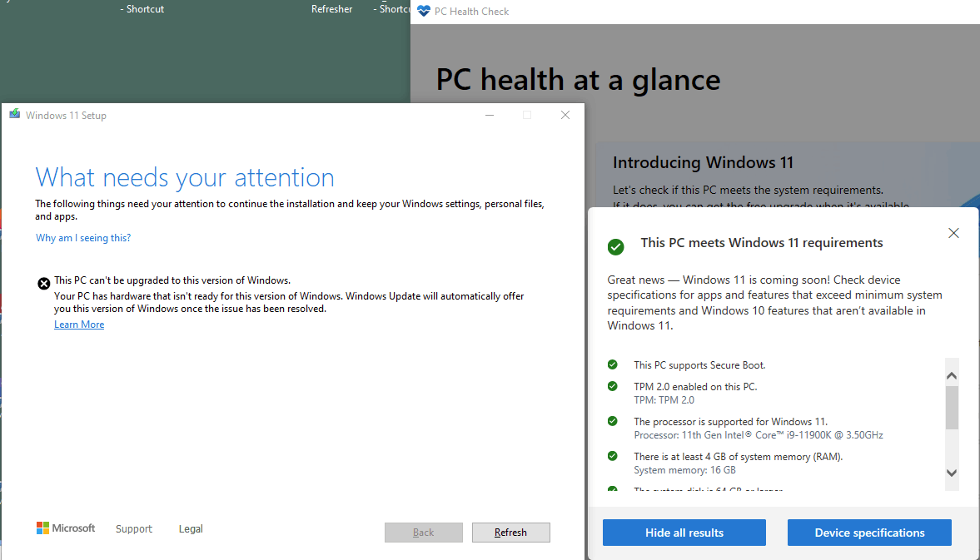Click the PC Health Check heart icon
Screen dimensions: 980x560
click(423, 12)
